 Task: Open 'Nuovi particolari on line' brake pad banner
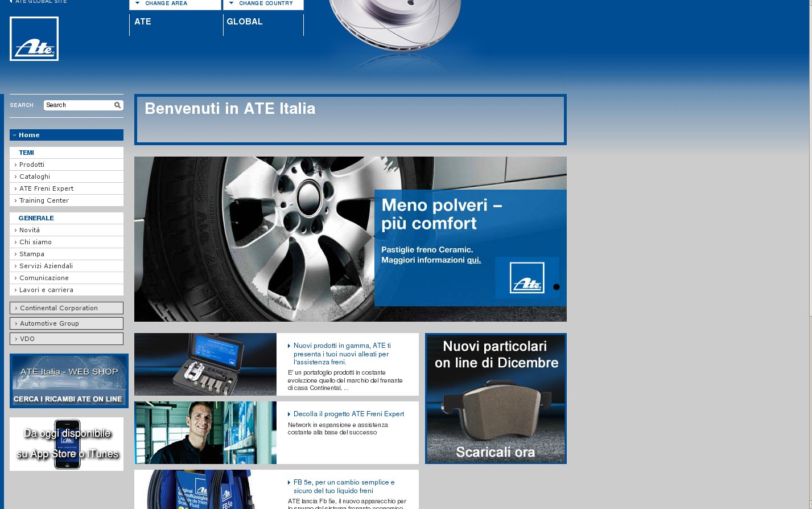pyautogui.click(x=496, y=399)
